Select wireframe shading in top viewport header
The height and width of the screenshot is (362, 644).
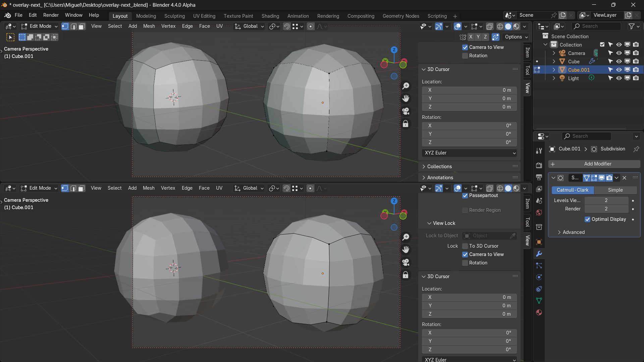[500, 26]
